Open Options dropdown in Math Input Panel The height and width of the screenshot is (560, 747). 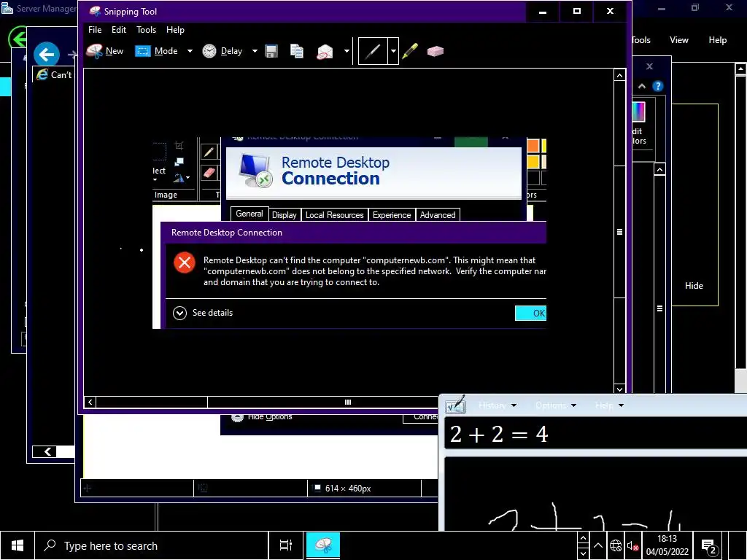[x=555, y=405]
